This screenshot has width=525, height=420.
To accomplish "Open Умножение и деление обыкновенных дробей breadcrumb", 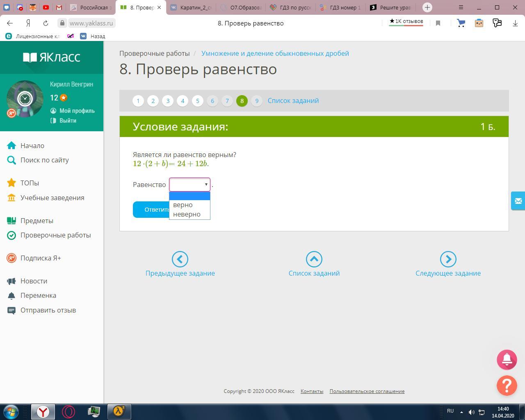I will pyautogui.click(x=275, y=53).
